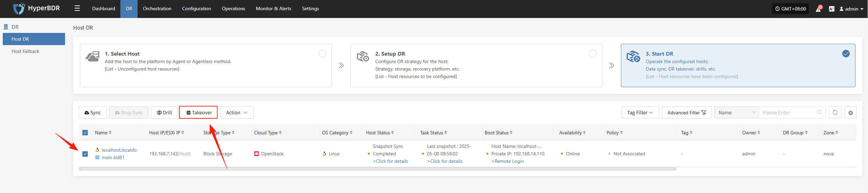Open the table column settings gear

point(851,113)
